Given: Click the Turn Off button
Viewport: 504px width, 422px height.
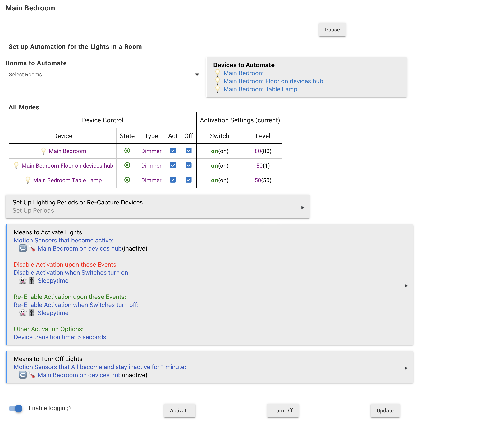Looking at the screenshot, I should [x=283, y=410].
